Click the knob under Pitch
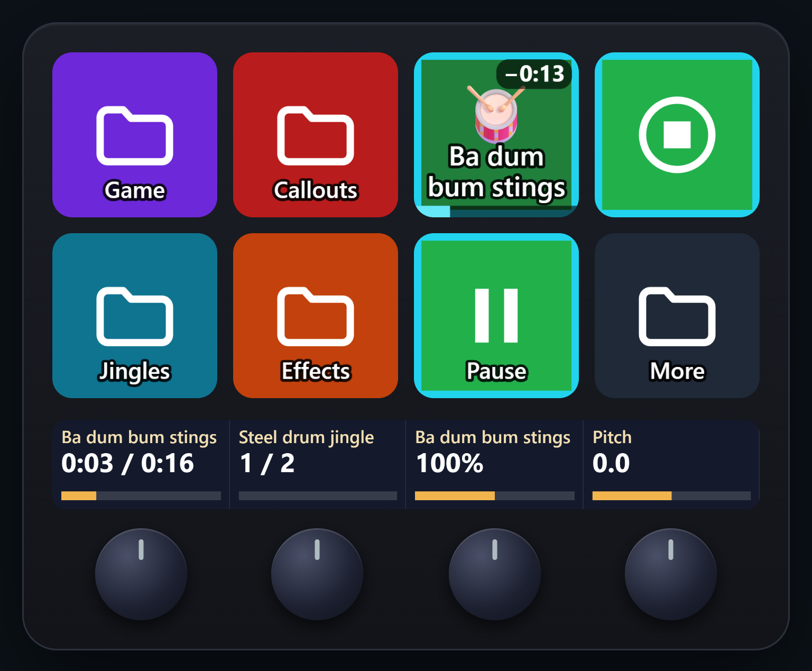Viewport: 812px width, 671px height. [x=671, y=574]
